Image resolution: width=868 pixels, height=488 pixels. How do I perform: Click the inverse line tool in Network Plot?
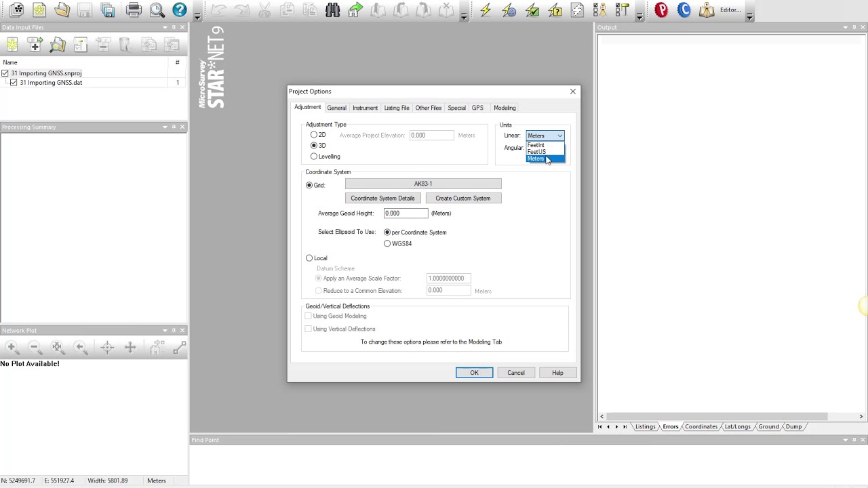tap(180, 347)
